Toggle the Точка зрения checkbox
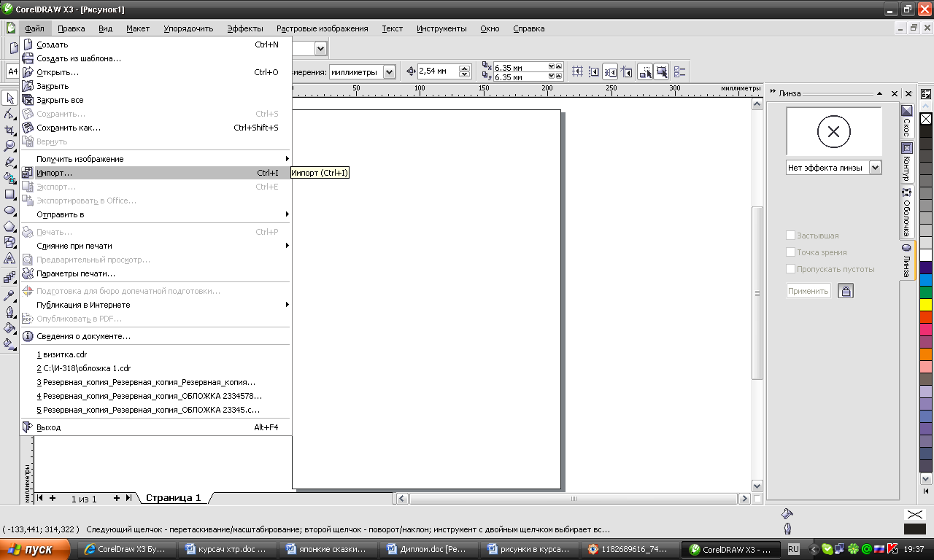 pyautogui.click(x=790, y=252)
